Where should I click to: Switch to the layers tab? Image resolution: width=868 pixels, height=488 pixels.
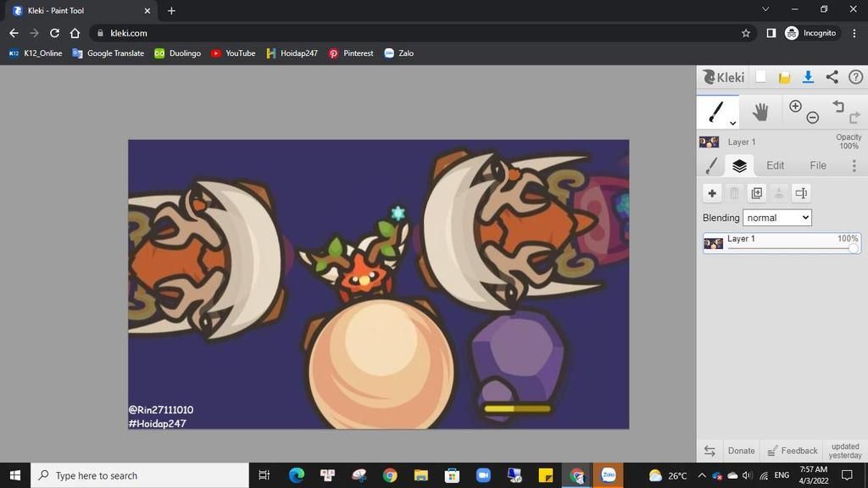(739, 165)
